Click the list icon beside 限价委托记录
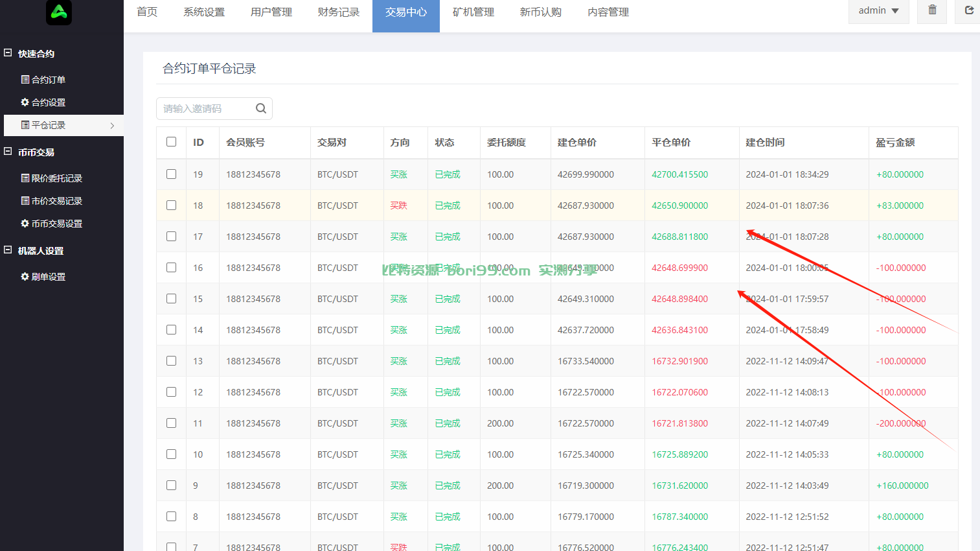 tap(25, 178)
